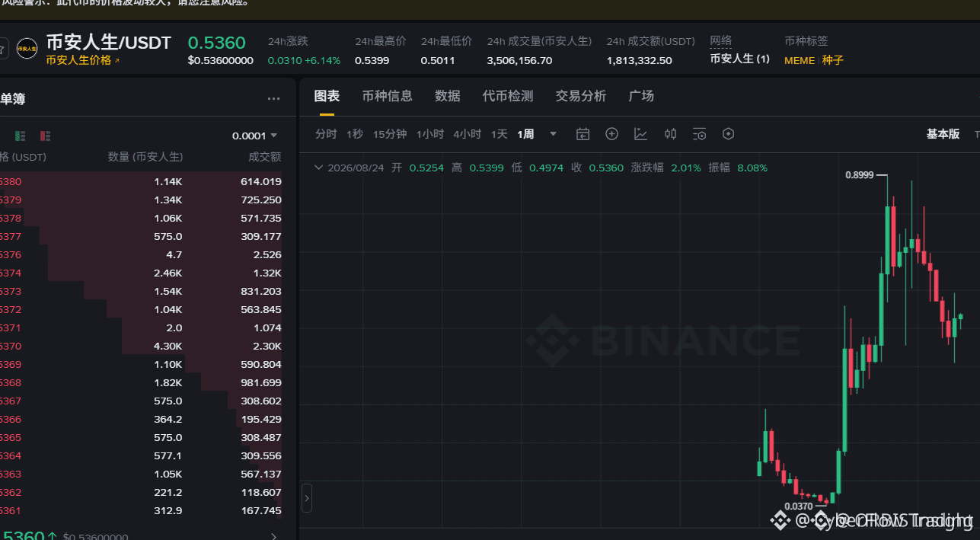Show only sell orders in order book

coord(45,136)
